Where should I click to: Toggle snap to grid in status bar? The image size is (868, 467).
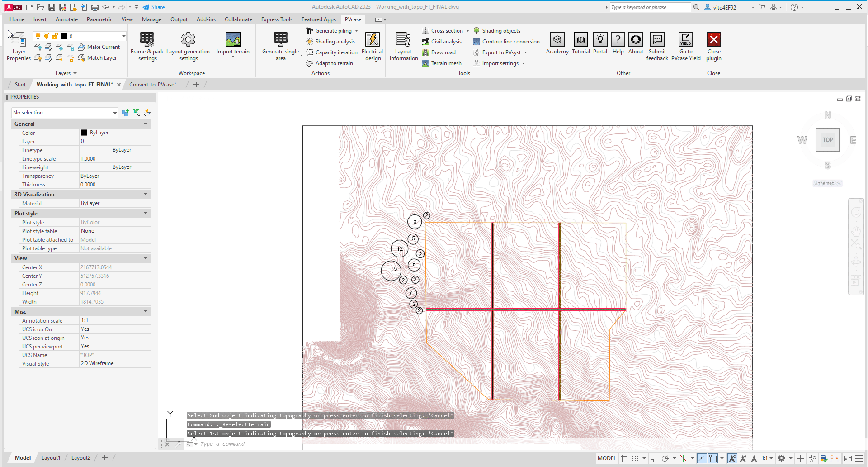tap(635, 458)
